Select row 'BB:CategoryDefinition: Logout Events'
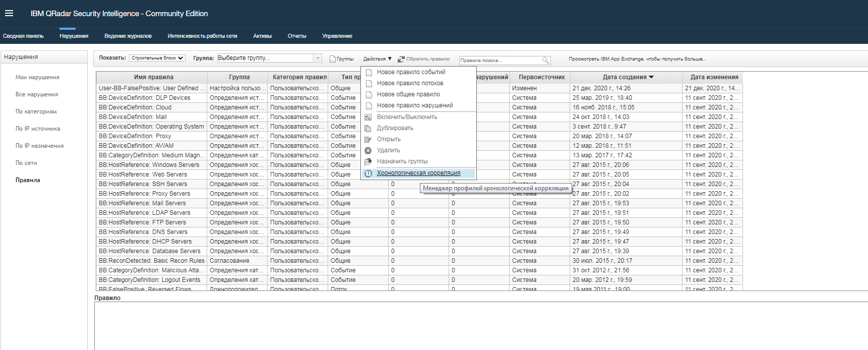Viewport: 868px width, 350px height. pos(419,280)
